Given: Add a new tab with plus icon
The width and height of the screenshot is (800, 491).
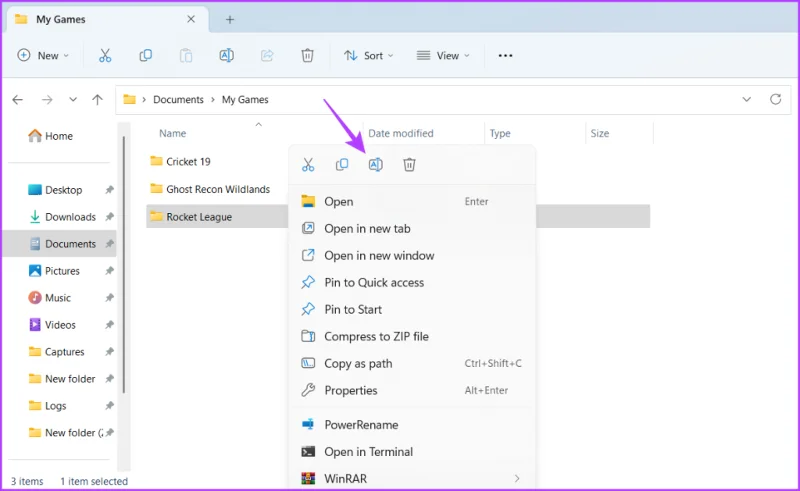Looking at the screenshot, I should pyautogui.click(x=230, y=19).
